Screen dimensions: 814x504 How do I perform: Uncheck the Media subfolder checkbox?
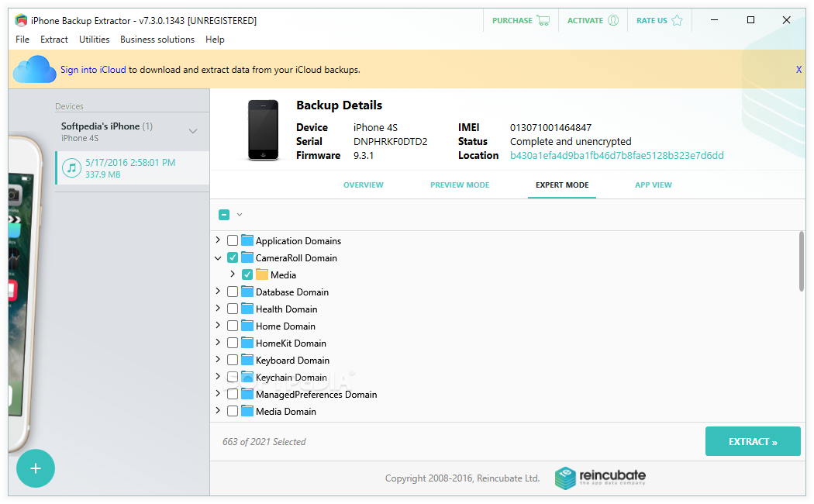pos(247,274)
